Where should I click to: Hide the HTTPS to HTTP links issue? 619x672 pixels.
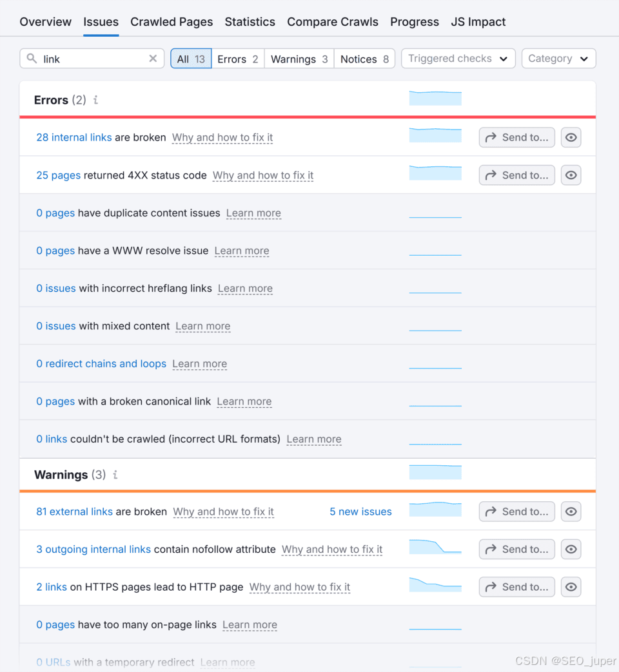tap(571, 587)
